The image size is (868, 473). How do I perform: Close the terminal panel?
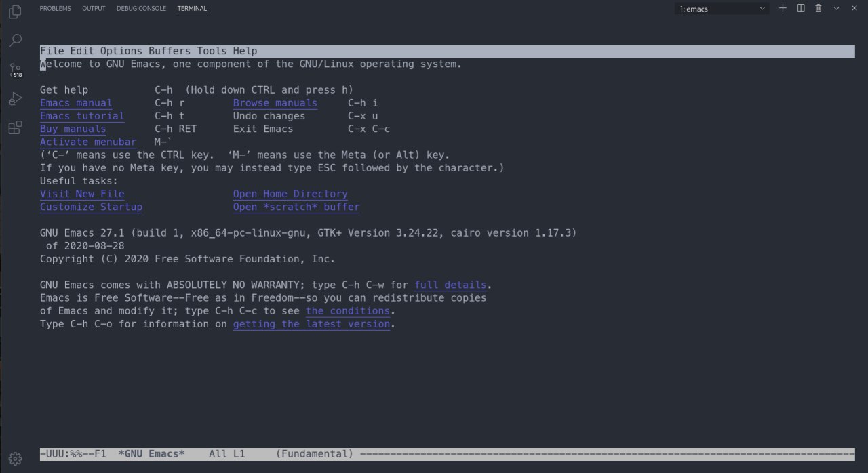(x=854, y=8)
